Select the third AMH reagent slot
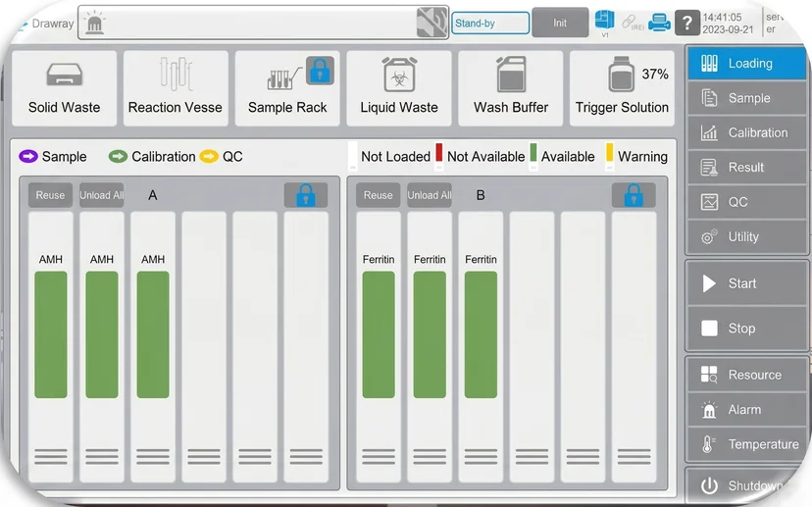The width and height of the screenshot is (812, 507). pyautogui.click(x=153, y=346)
